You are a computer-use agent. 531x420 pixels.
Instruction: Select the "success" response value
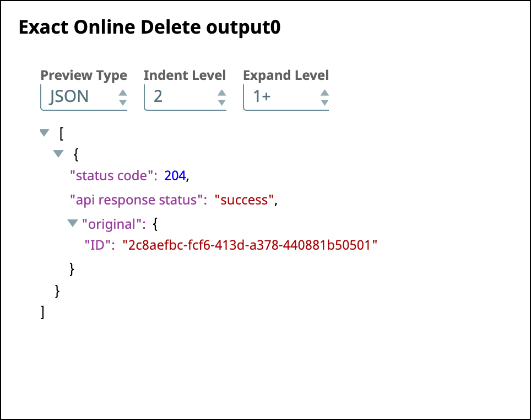coord(244,200)
